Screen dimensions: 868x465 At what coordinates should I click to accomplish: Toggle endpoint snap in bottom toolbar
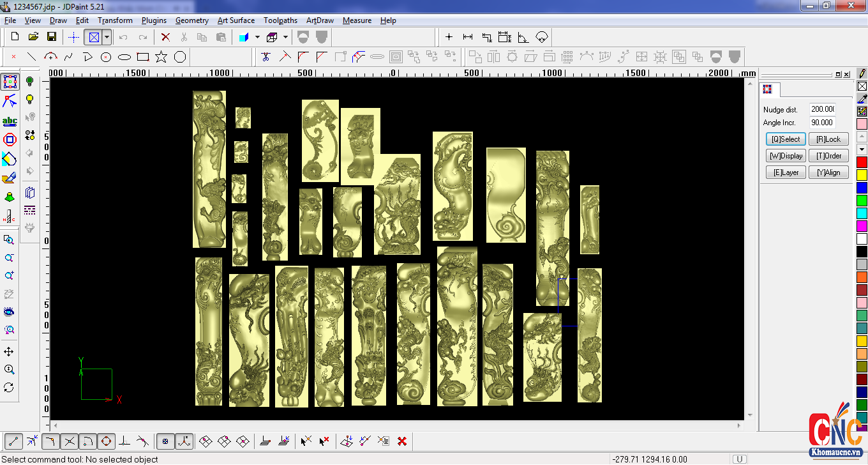point(14,441)
